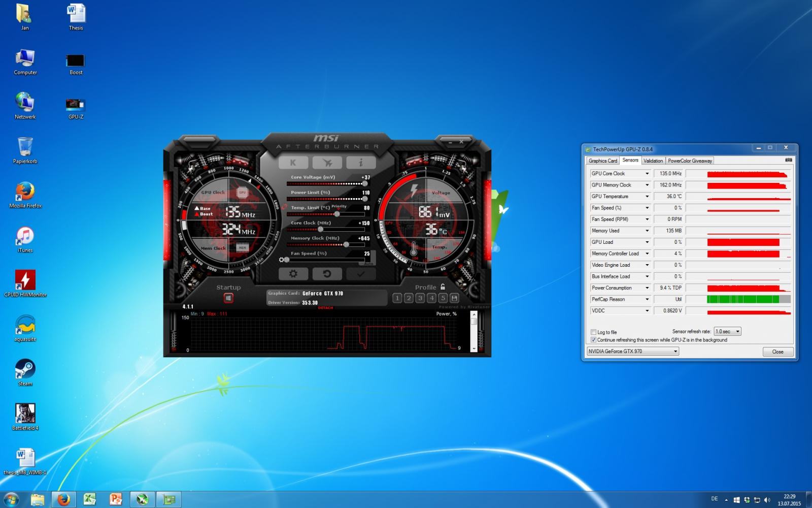Select Afterburner profile slot 2
812x508 pixels.
409,298
